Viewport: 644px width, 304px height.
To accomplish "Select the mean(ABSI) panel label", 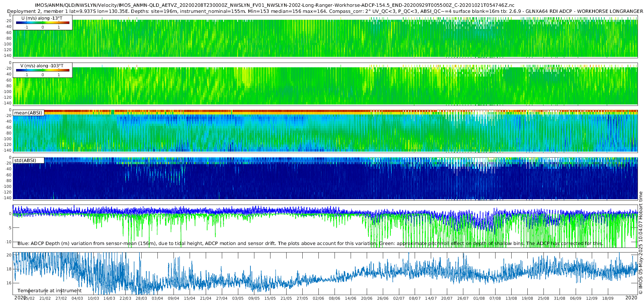I will tap(28, 113).
